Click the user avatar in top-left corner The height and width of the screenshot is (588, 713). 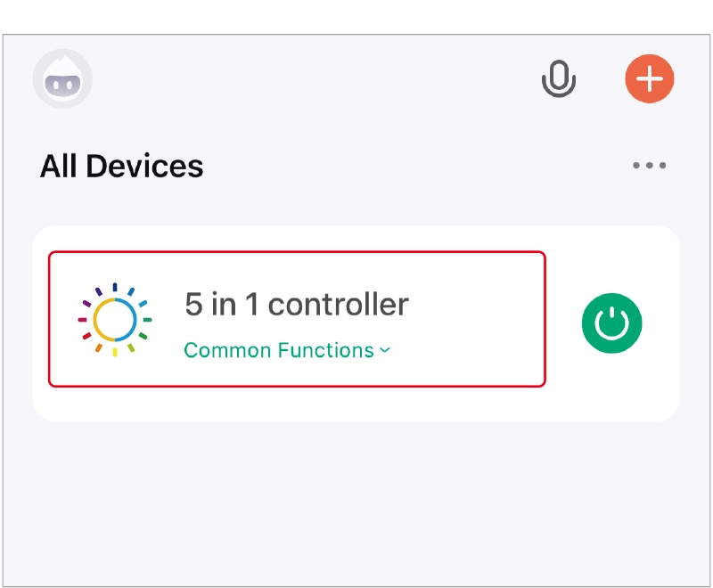point(62,78)
